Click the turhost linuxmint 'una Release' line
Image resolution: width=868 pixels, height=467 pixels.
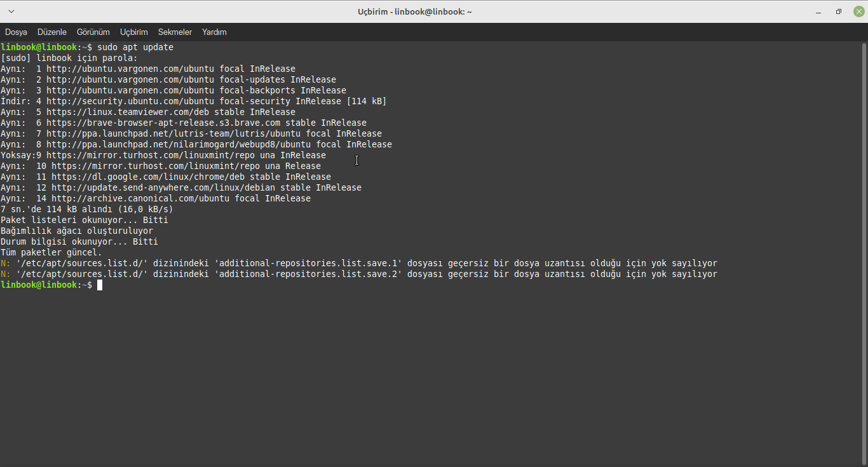[161, 166]
